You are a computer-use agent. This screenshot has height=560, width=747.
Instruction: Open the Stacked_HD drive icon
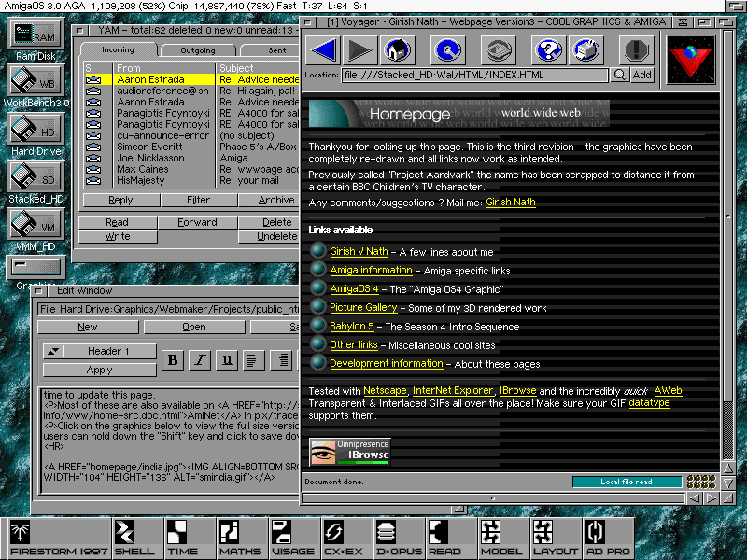[x=31, y=177]
